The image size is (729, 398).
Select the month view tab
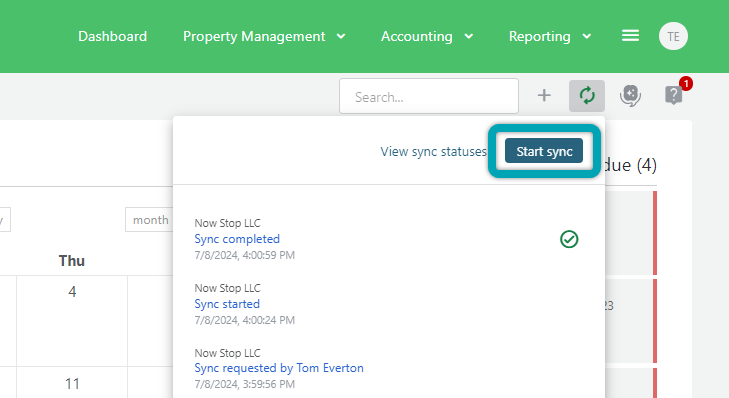150,219
